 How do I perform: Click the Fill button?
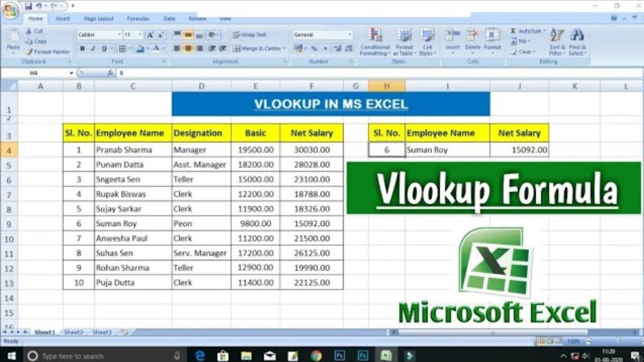(521, 41)
